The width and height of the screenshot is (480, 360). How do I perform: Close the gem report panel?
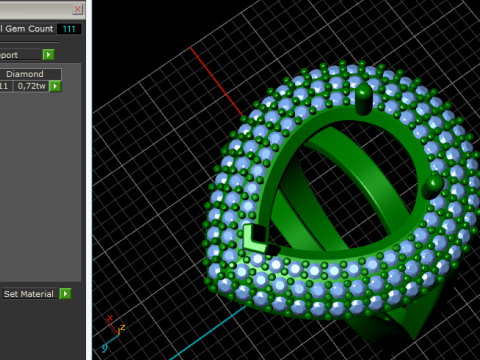pyautogui.click(x=77, y=9)
